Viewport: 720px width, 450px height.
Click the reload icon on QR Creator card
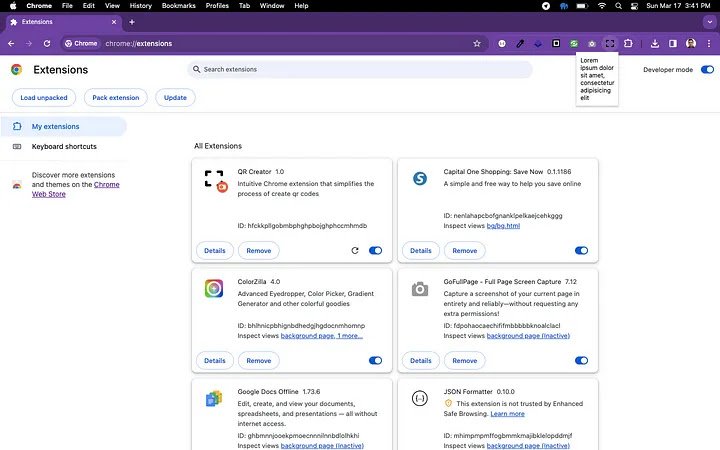coord(355,251)
